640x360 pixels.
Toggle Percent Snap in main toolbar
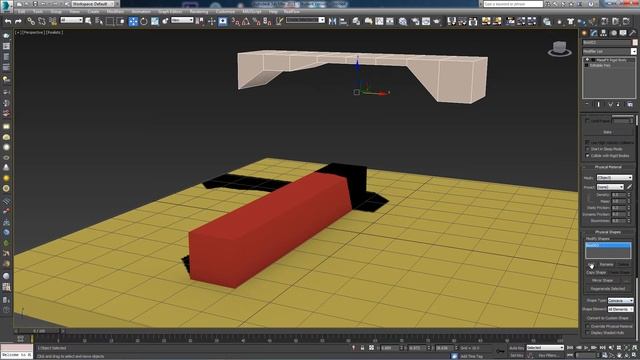(257, 21)
